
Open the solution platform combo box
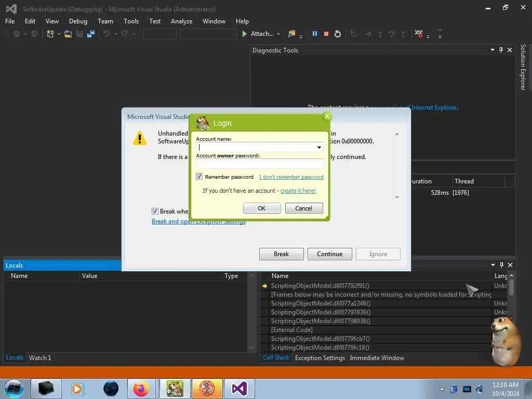pyautogui.click(x=208, y=34)
